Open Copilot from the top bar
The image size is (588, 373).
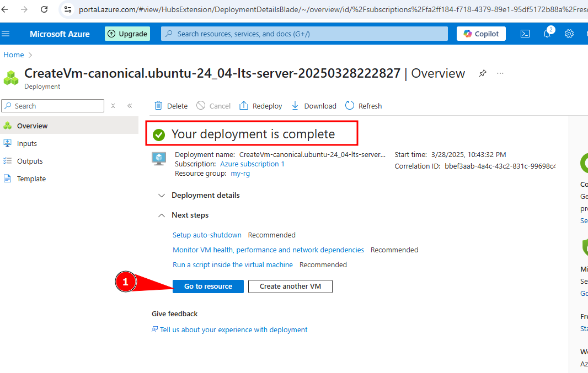481,34
